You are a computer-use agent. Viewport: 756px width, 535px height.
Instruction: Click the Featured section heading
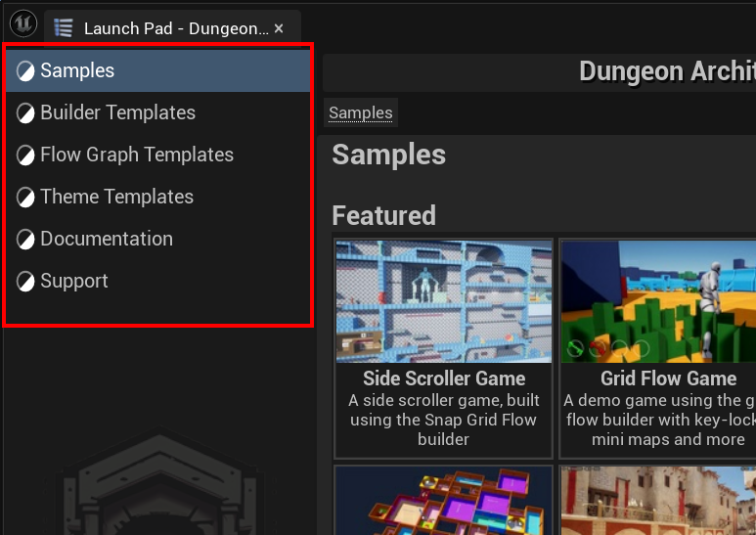pos(383,215)
